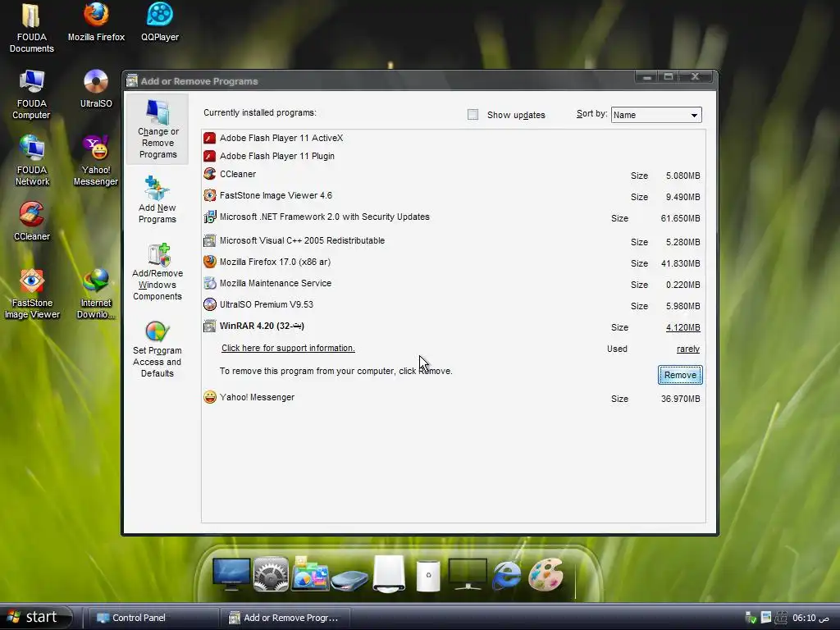Image resolution: width=840 pixels, height=630 pixels.
Task: Select Adobe Flash Player 11 ActiveX icon
Action: pos(209,138)
